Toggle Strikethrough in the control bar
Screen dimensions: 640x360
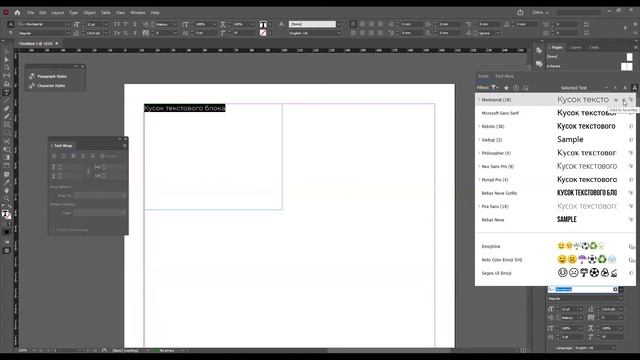tap(135, 33)
